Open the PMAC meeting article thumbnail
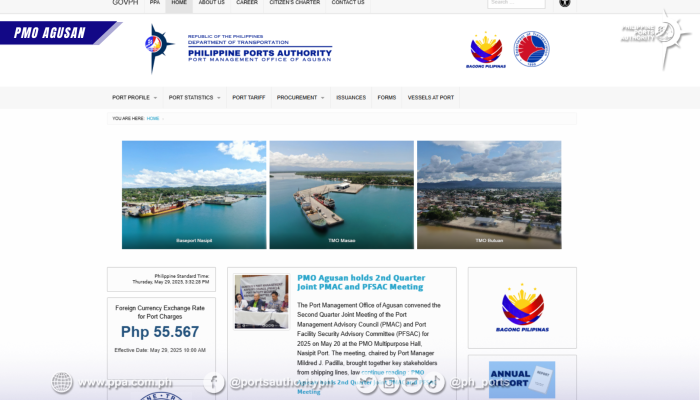 point(262,301)
